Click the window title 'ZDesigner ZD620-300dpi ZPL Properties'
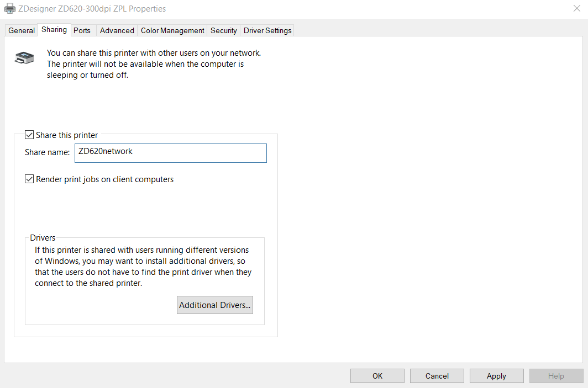The width and height of the screenshot is (588, 388). [x=92, y=9]
